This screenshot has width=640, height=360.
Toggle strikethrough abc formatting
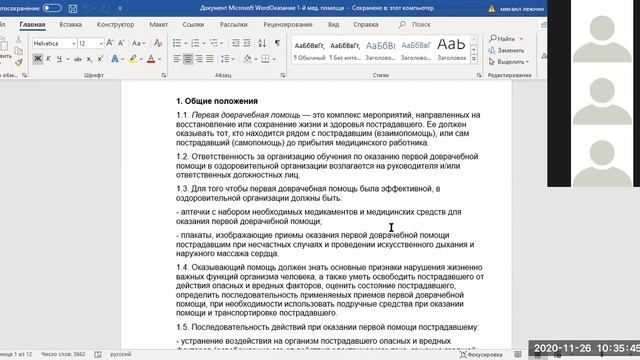point(78,59)
